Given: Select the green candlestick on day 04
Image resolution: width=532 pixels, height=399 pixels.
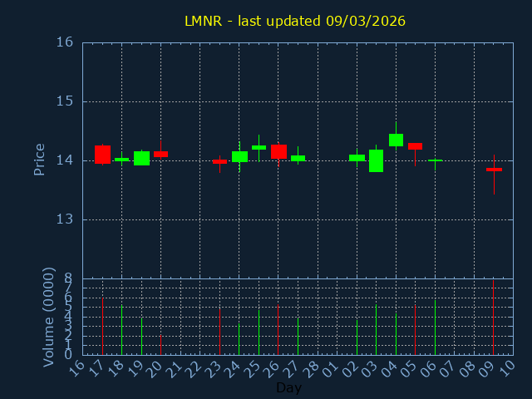Looking at the screenshot, I should (x=396, y=140).
